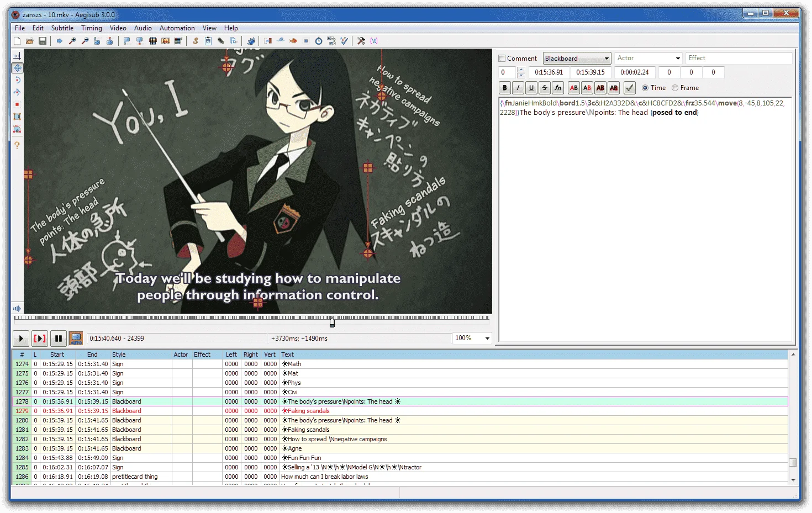The image size is (812, 513).
Task: Pause video playback
Action: [x=59, y=338]
